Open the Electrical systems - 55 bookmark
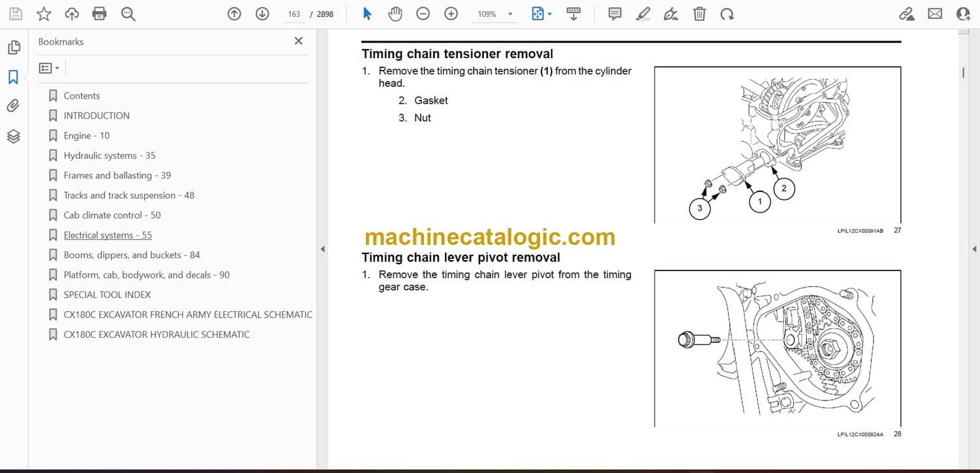This screenshot has height=473, width=980. pos(108,235)
